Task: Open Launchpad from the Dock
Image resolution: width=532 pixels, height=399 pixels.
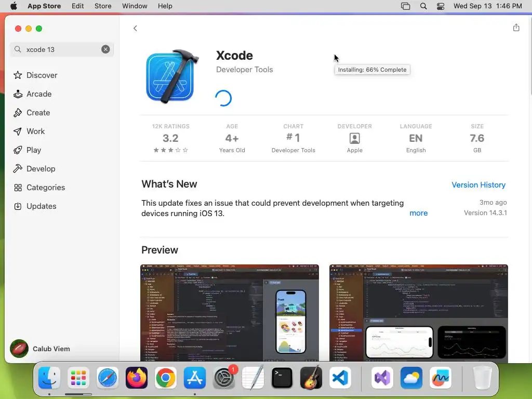Action: pyautogui.click(x=78, y=378)
